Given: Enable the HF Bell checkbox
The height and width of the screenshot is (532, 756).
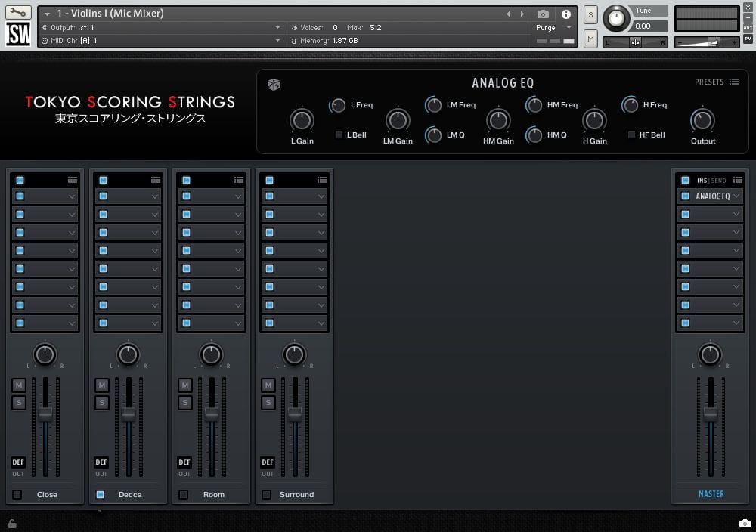Looking at the screenshot, I should point(631,135).
